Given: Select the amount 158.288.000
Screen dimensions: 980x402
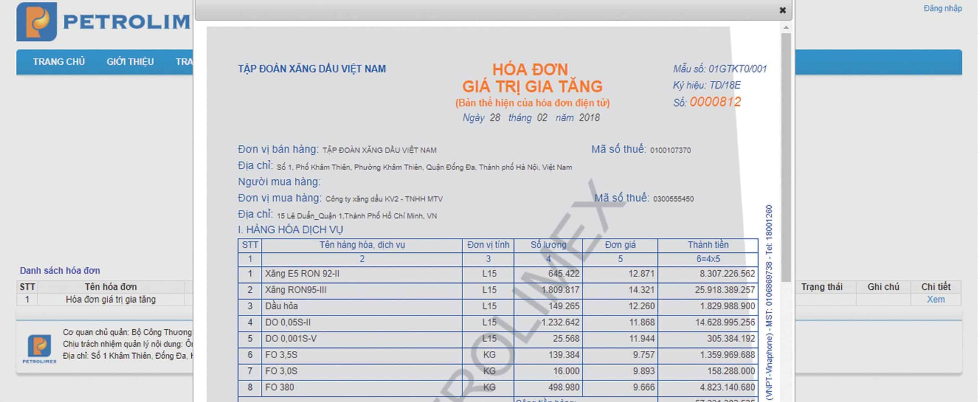Looking at the screenshot, I should tap(731, 371).
